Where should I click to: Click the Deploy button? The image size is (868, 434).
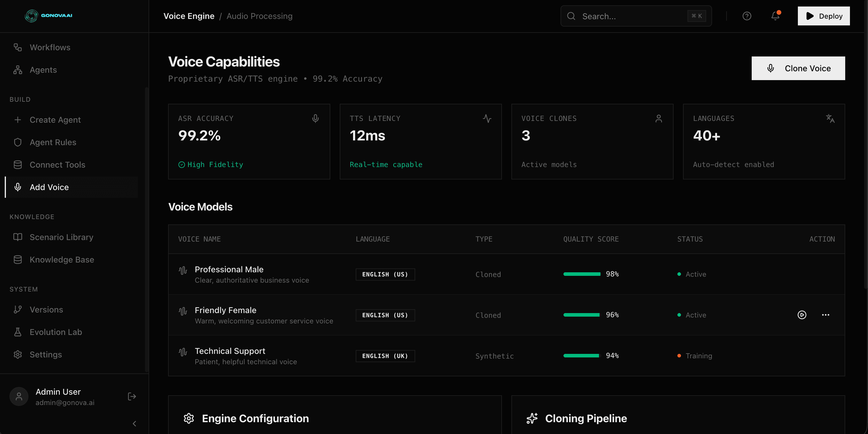pyautogui.click(x=823, y=16)
